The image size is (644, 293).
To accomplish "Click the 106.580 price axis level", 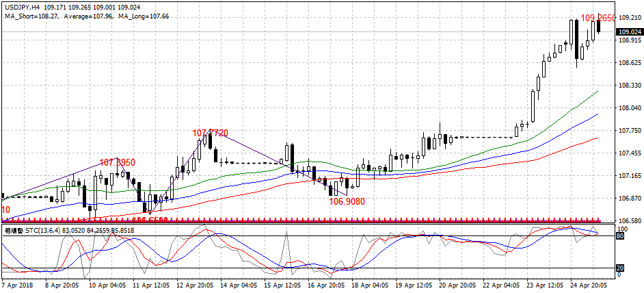I will [629, 221].
